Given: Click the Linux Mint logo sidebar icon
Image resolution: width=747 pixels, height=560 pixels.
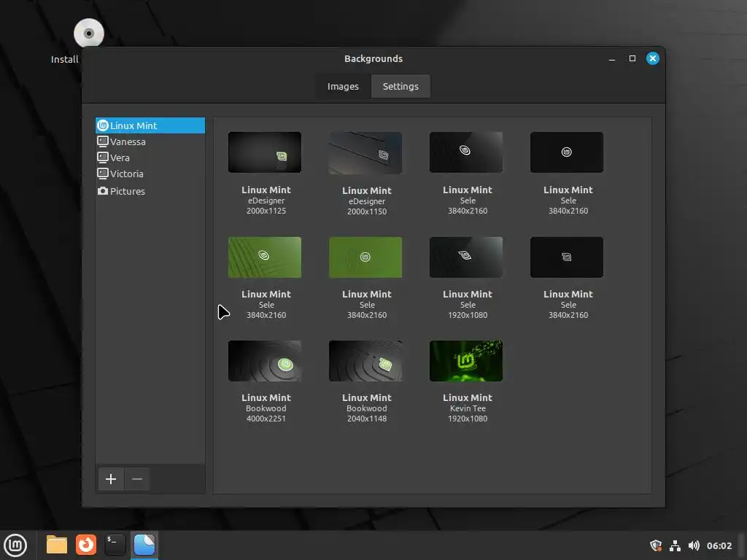Looking at the screenshot, I should point(103,125).
